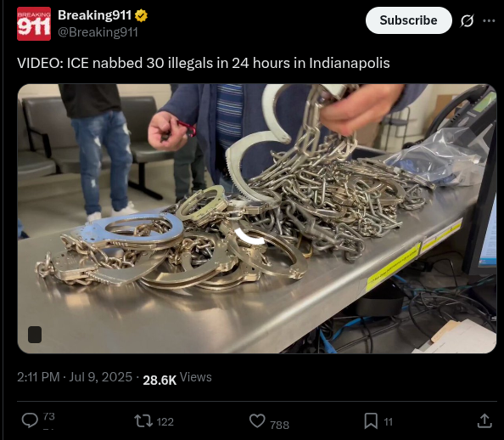Viewport: 504px width, 440px height.
Task: Click the black square video control
Action: point(35,335)
